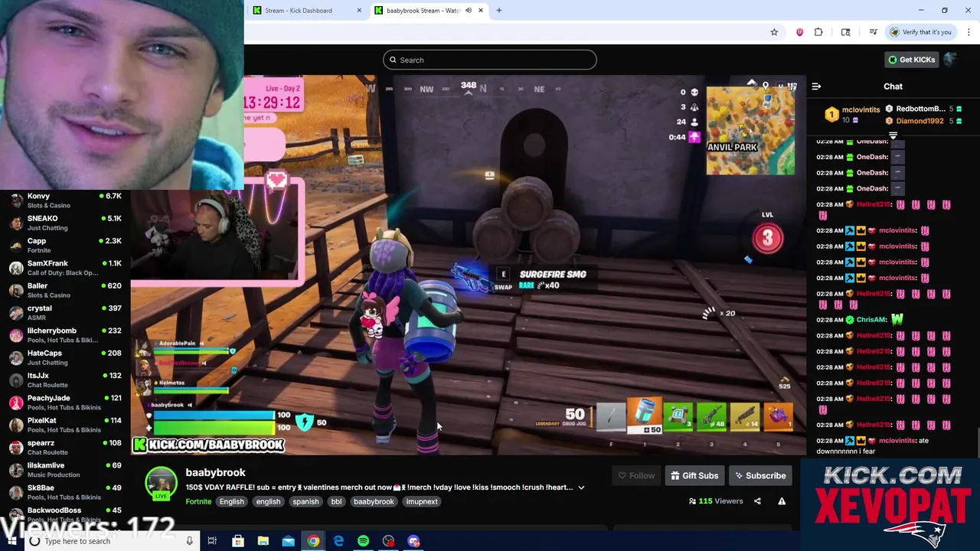Click Diamond1992 in the gift leaderboard
The height and width of the screenshot is (551, 980).
click(x=920, y=121)
